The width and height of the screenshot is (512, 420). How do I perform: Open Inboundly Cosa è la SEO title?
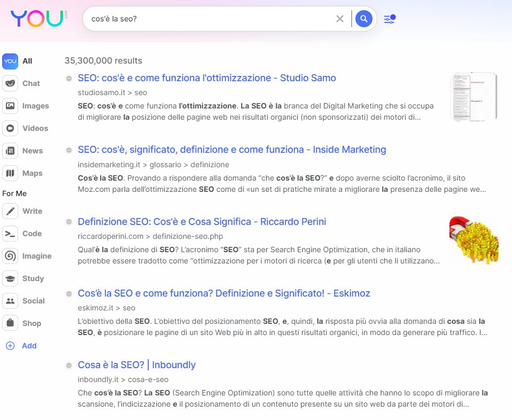[136, 365]
